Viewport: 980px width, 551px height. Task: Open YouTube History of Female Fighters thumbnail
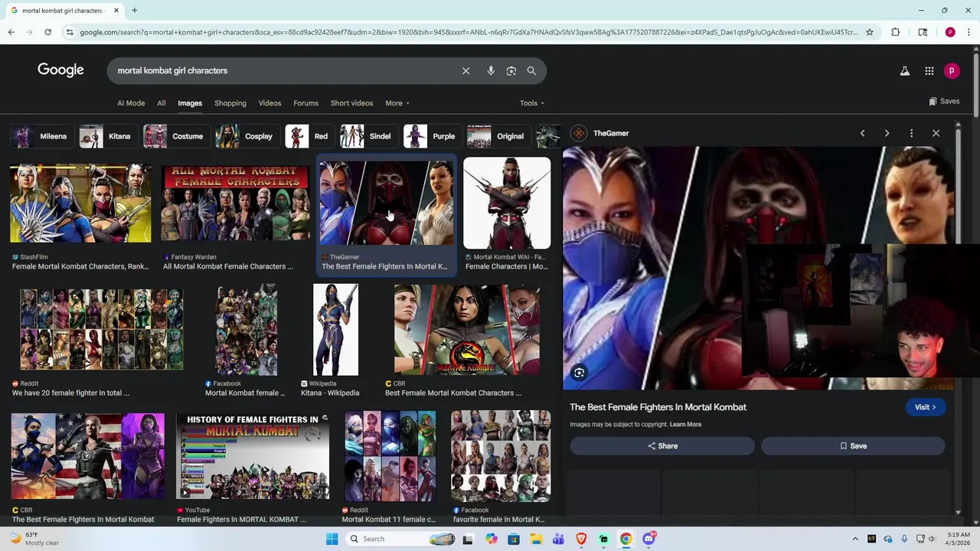coord(253,456)
